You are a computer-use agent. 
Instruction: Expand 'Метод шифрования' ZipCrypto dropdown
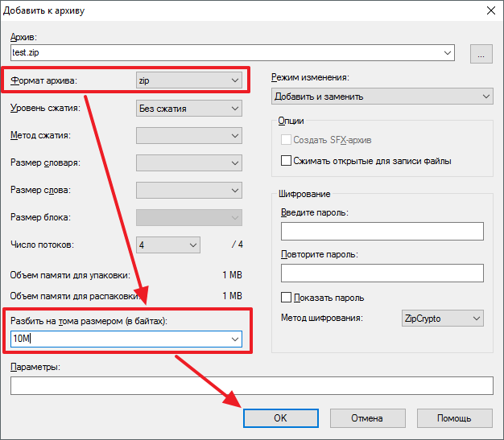(442, 318)
